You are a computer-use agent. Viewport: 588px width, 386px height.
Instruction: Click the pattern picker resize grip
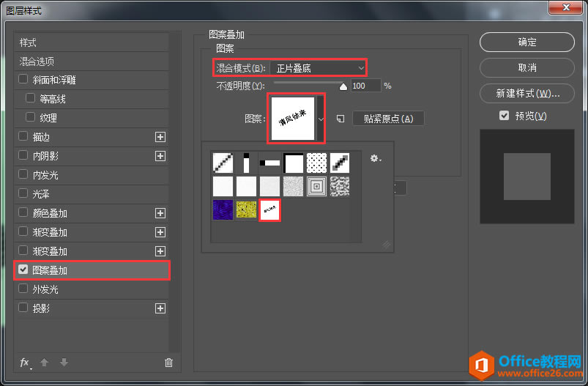pos(386,245)
